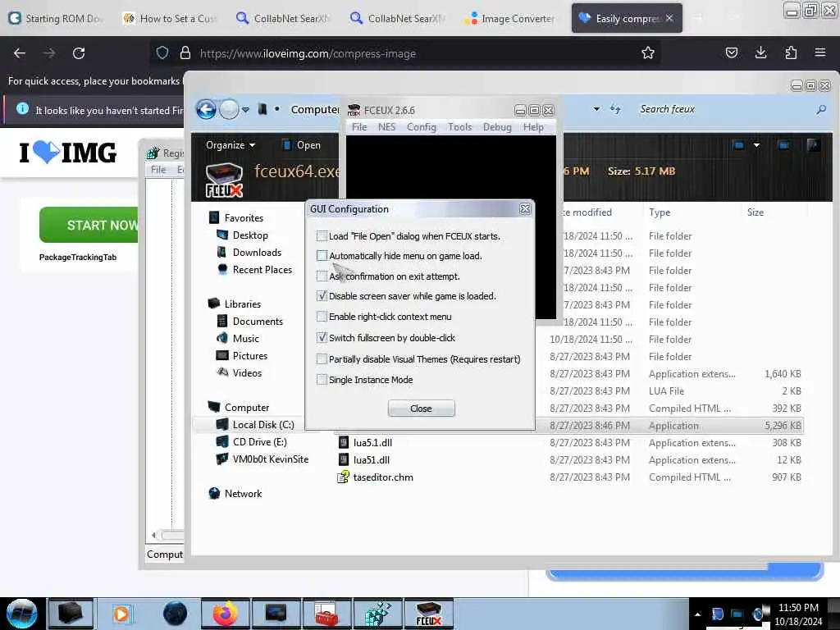Click the search magnifier icon in Explorer

(820, 109)
